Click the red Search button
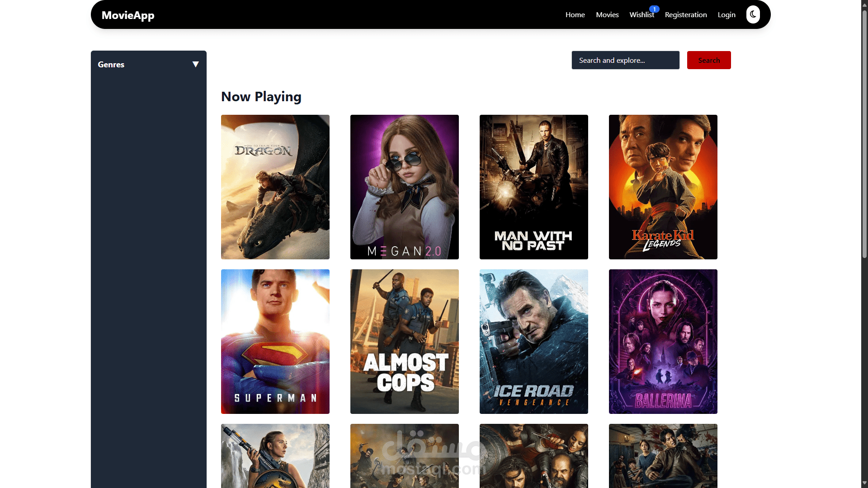Viewport: 868px width, 488px height. [x=709, y=60]
